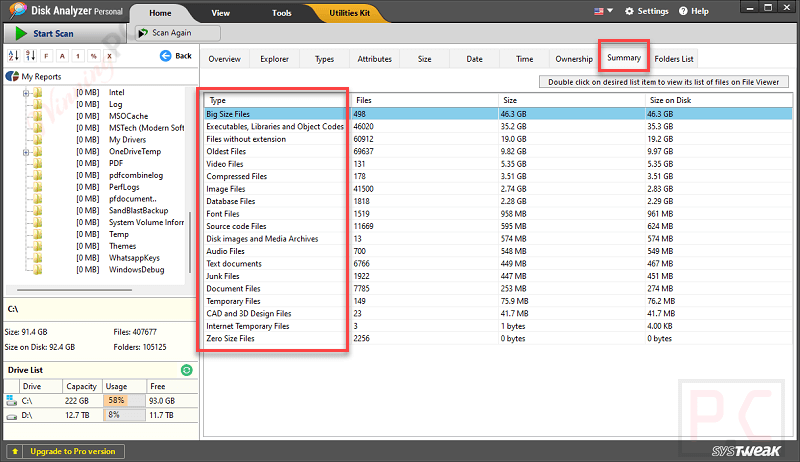Switch to the Summary tab
The height and width of the screenshot is (462, 800).
point(624,58)
